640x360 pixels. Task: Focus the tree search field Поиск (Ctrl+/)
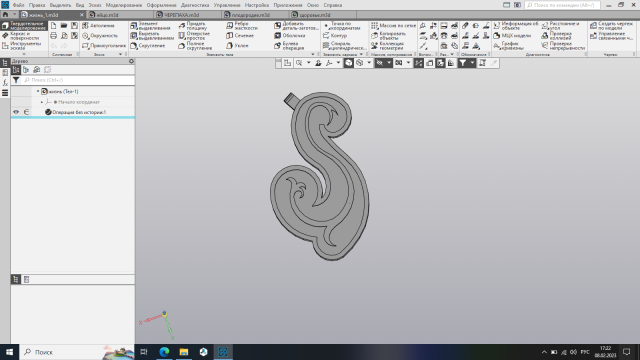pos(78,80)
